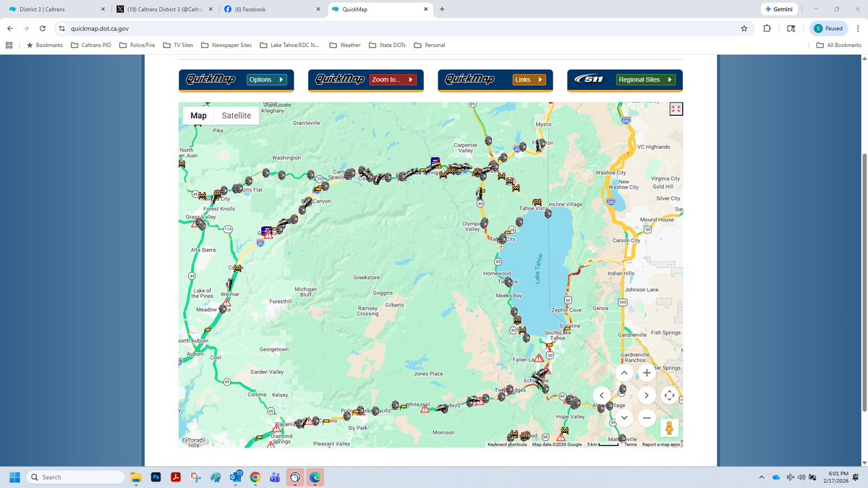Open the browser extensions puzzle icon

click(x=767, y=29)
